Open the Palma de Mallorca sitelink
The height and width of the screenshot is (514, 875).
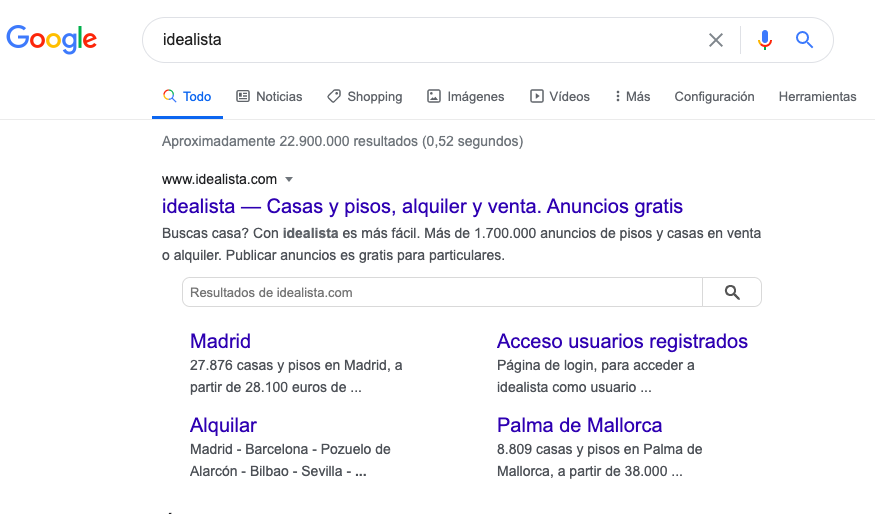579,425
